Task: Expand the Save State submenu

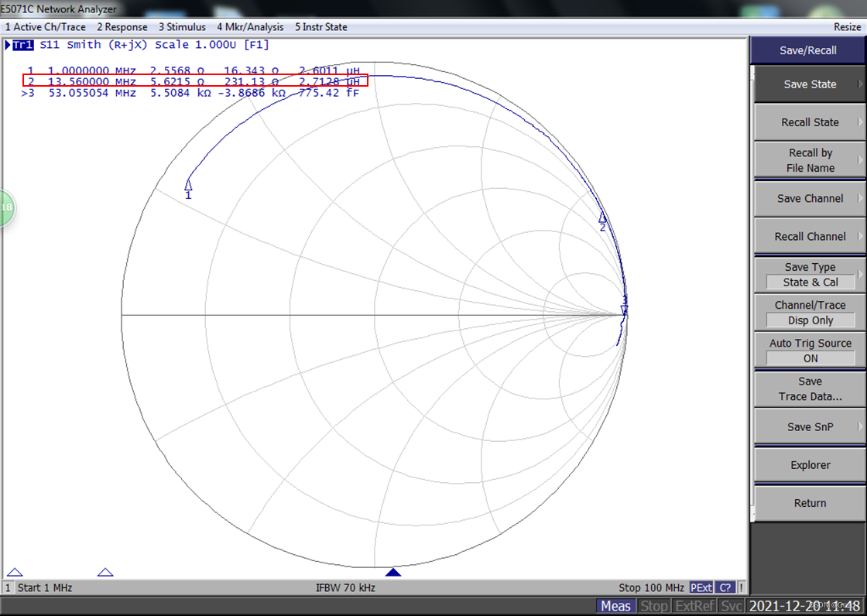Action: 810,84
